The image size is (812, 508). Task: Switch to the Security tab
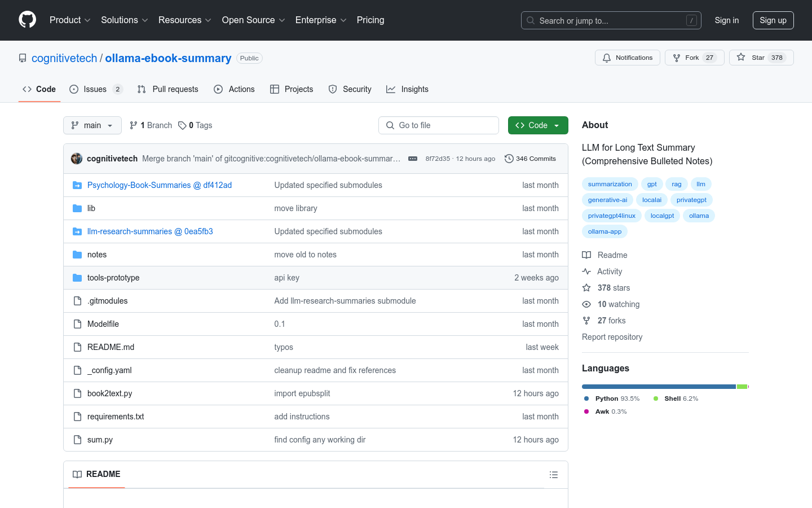tap(350, 89)
